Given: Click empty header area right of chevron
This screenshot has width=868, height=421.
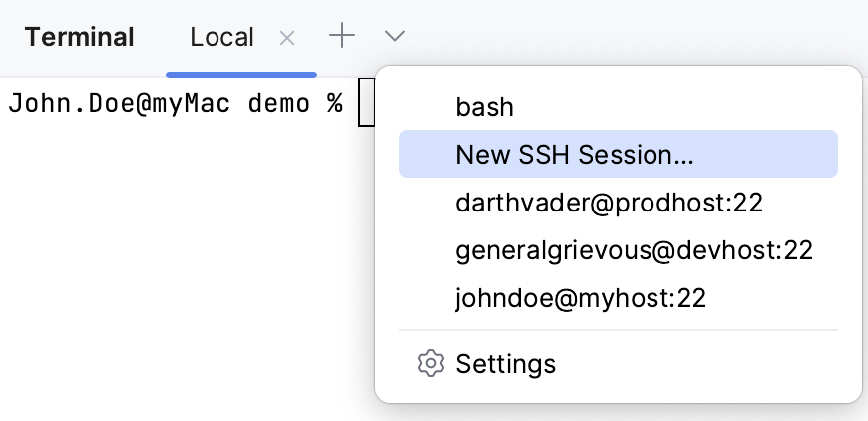Looking at the screenshot, I should click(639, 37).
